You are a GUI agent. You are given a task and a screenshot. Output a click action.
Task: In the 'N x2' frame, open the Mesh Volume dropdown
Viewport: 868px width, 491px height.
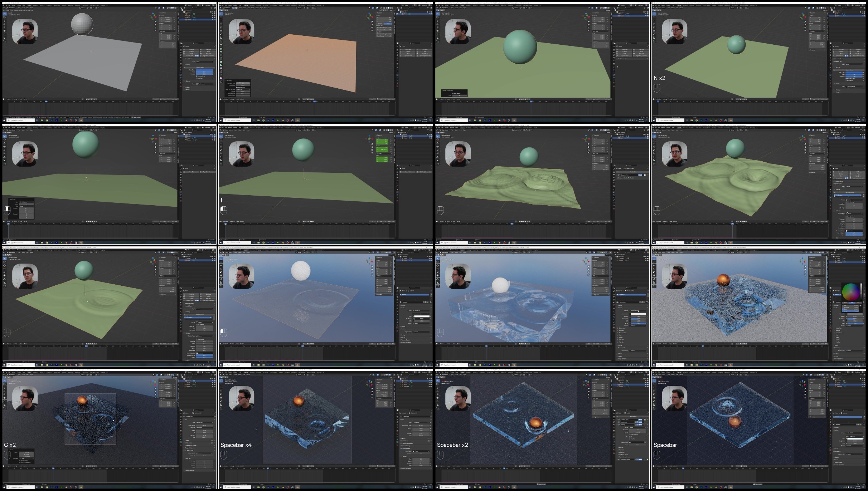(854, 87)
